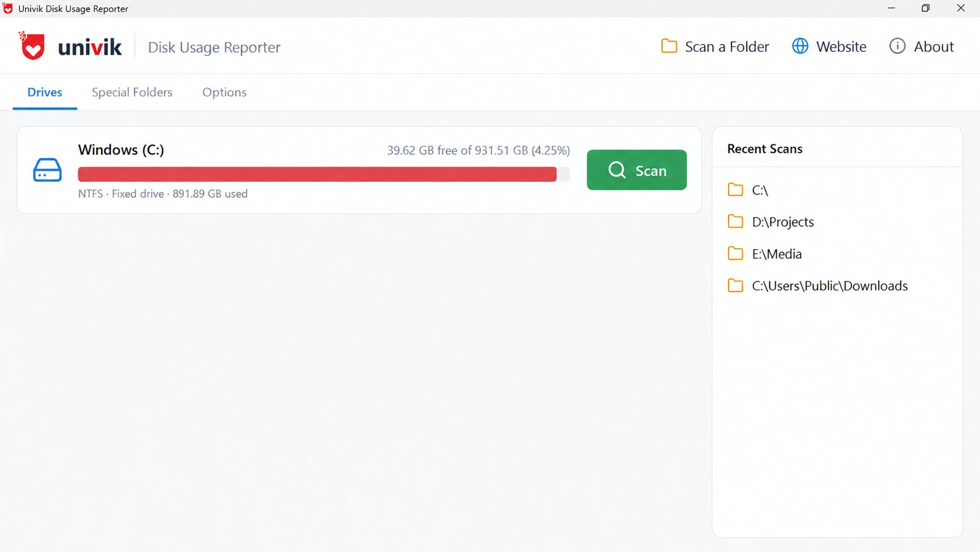Click the About info icon
Image resolution: width=980 pixels, height=552 pixels.
pos(897,46)
